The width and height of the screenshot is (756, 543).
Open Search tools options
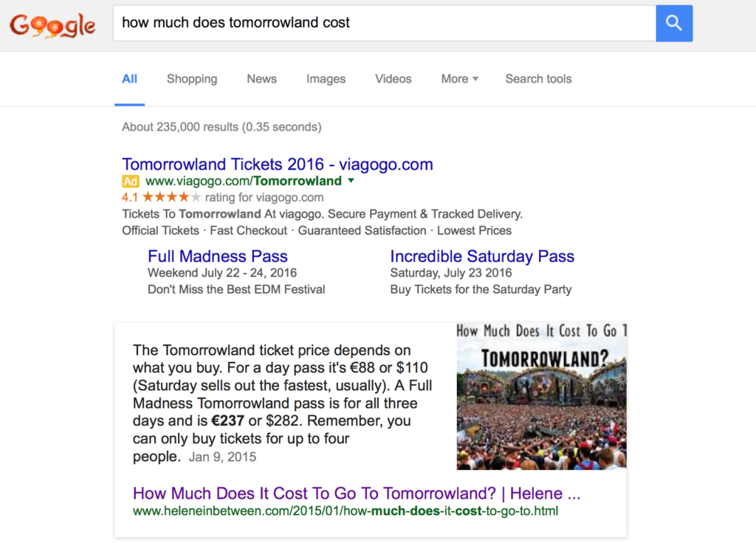[538, 79]
